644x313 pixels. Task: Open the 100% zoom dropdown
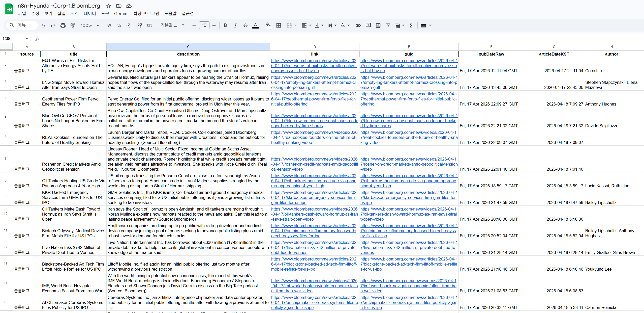[90, 25]
